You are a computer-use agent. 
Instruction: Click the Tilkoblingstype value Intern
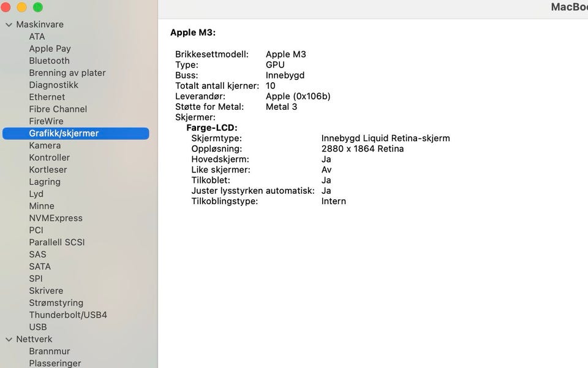(x=333, y=202)
